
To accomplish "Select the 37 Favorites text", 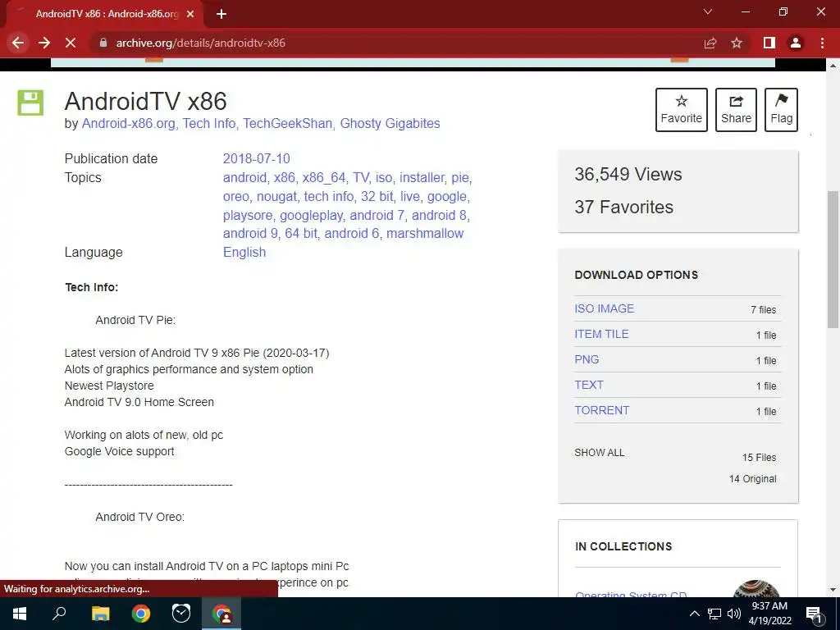I will [623, 207].
